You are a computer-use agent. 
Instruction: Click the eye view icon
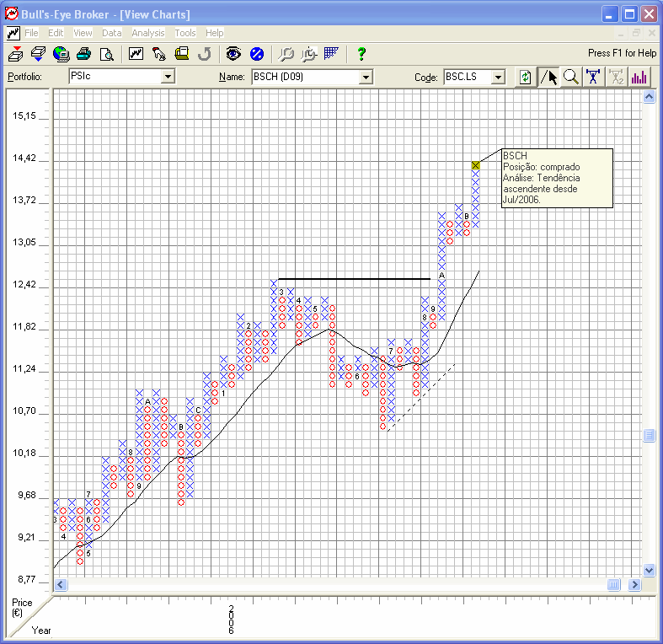pos(233,54)
